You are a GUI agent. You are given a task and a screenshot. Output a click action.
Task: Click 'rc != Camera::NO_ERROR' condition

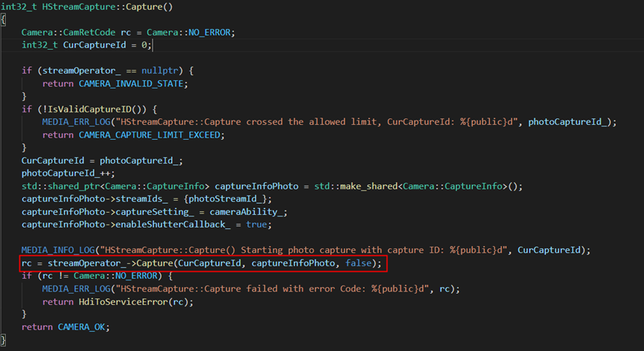point(100,276)
